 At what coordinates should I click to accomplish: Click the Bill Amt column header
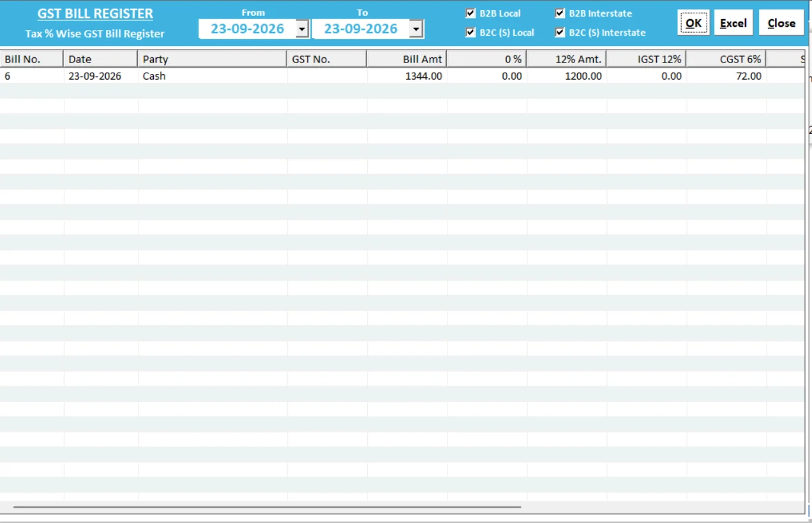(x=407, y=59)
